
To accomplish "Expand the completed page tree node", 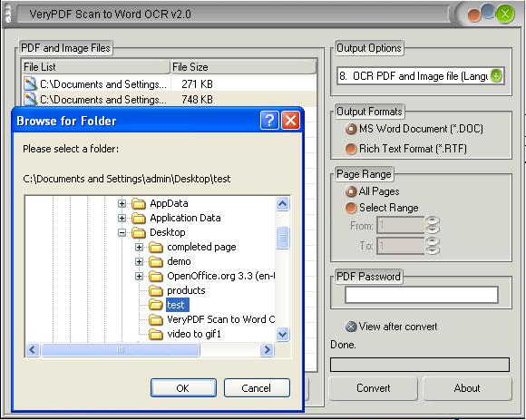I will 139,248.
